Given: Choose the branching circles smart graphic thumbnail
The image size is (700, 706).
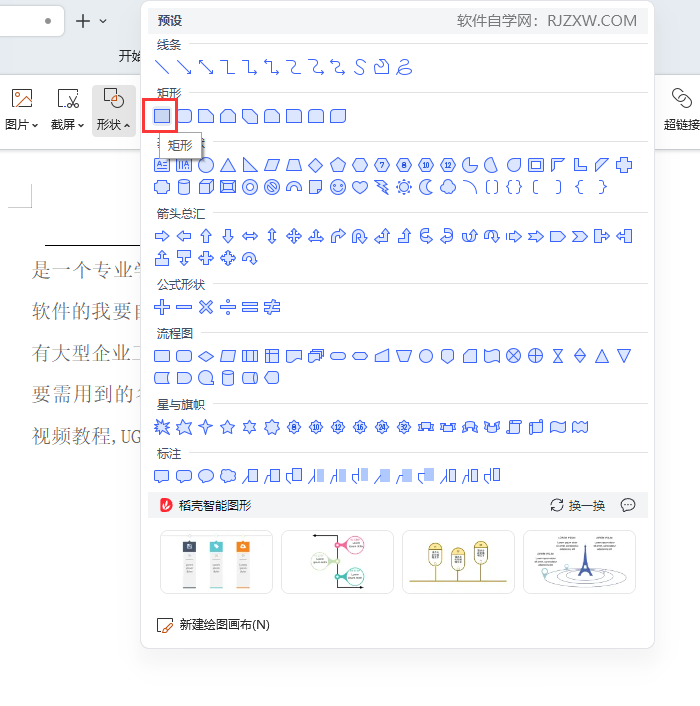Looking at the screenshot, I should [338, 562].
